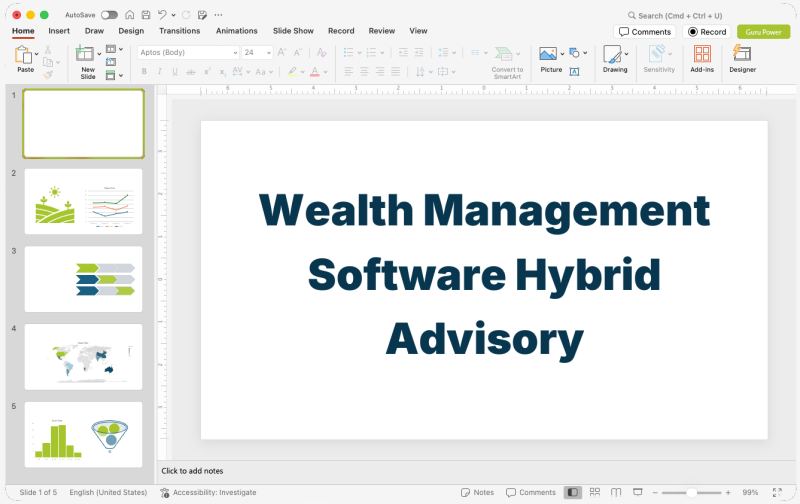Toggle strikethrough formatting
The image size is (800, 504).
click(x=191, y=72)
